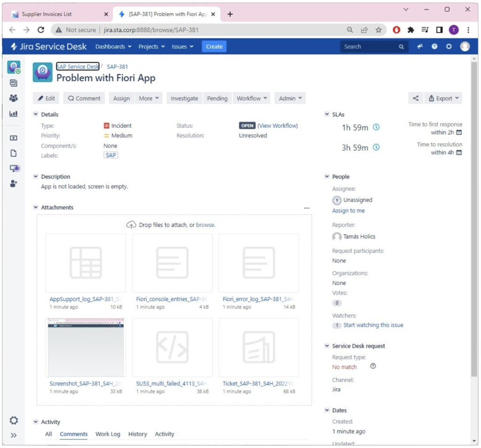481x448 pixels.
Task: Open the Reports chart icon in the sidebar
Action: tap(14, 114)
